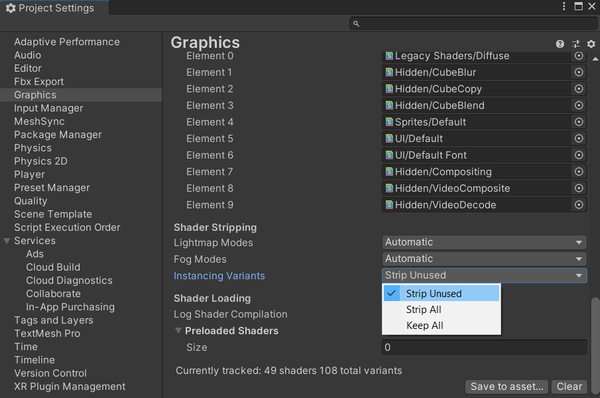This screenshot has width=600, height=398.
Task: Collapse the Services tree section
Action: [x=7, y=241]
